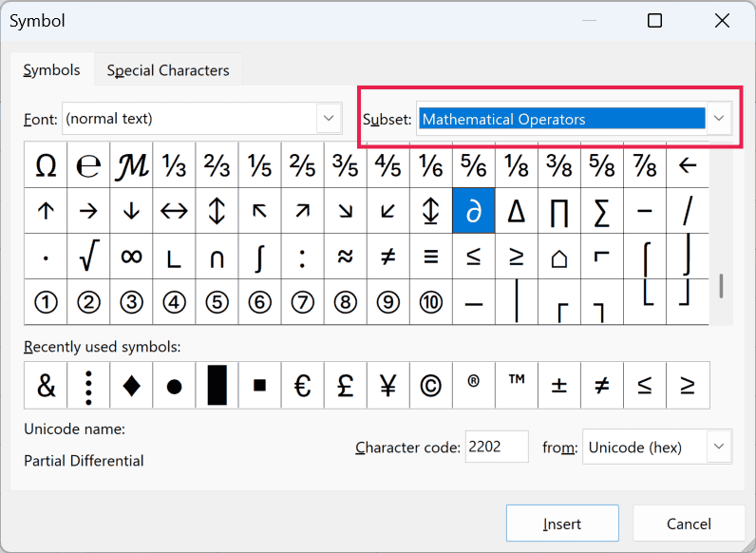The height and width of the screenshot is (553, 756).
Task: Select the identical to symbol
Action: click(431, 257)
